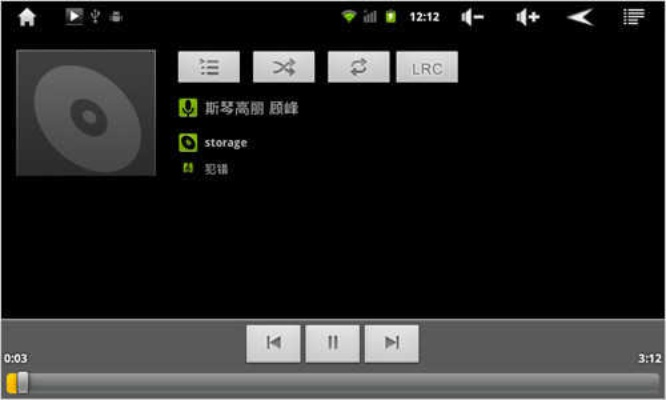Raise volume with speaker plus icon

[528, 17]
